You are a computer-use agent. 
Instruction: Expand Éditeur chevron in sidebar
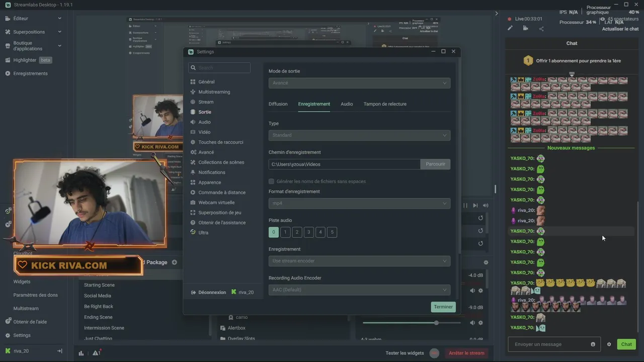pos(59,19)
